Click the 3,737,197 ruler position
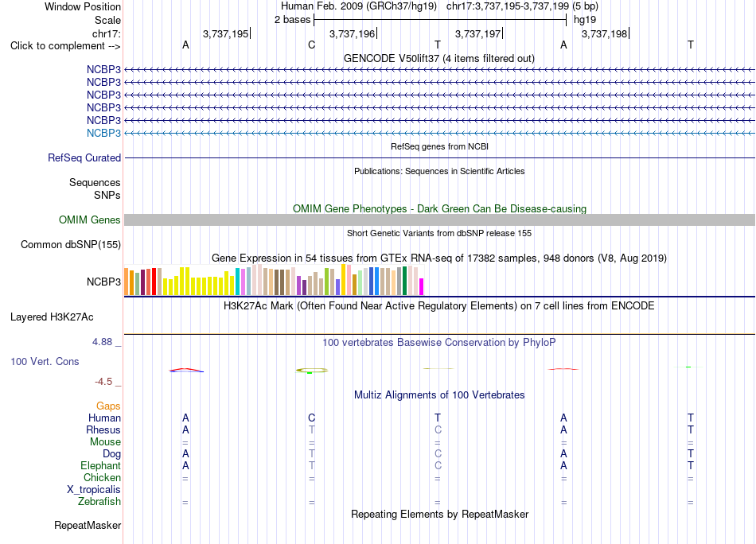756x544 pixels. (x=477, y=33)
